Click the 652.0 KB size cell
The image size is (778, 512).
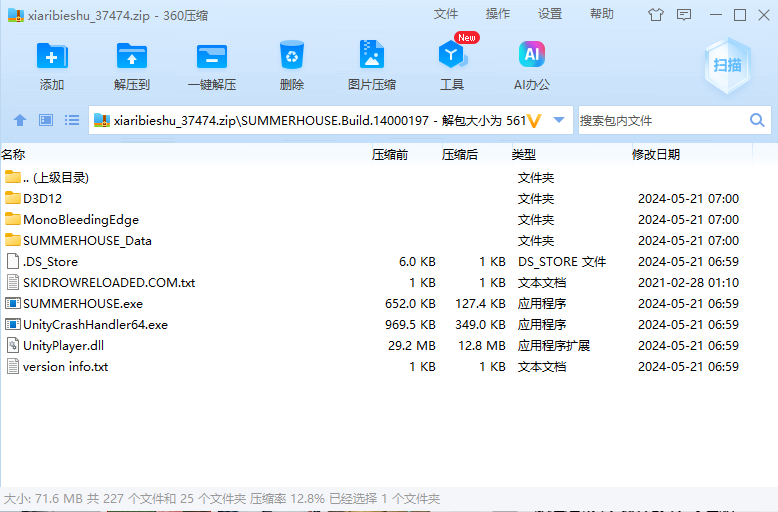pos(410,303)
